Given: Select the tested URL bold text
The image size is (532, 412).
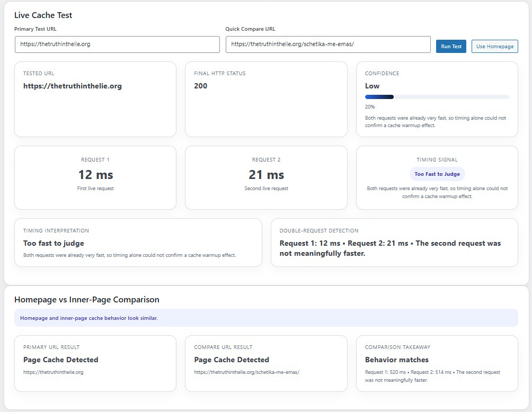Looking at the screenshot, I should coord(73,86).
